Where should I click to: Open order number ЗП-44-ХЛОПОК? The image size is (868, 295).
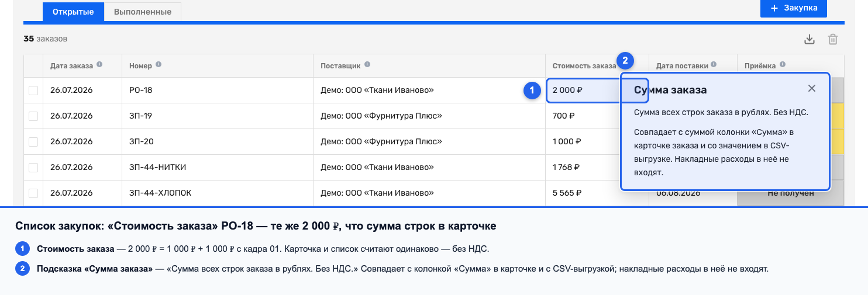(160, 193)
